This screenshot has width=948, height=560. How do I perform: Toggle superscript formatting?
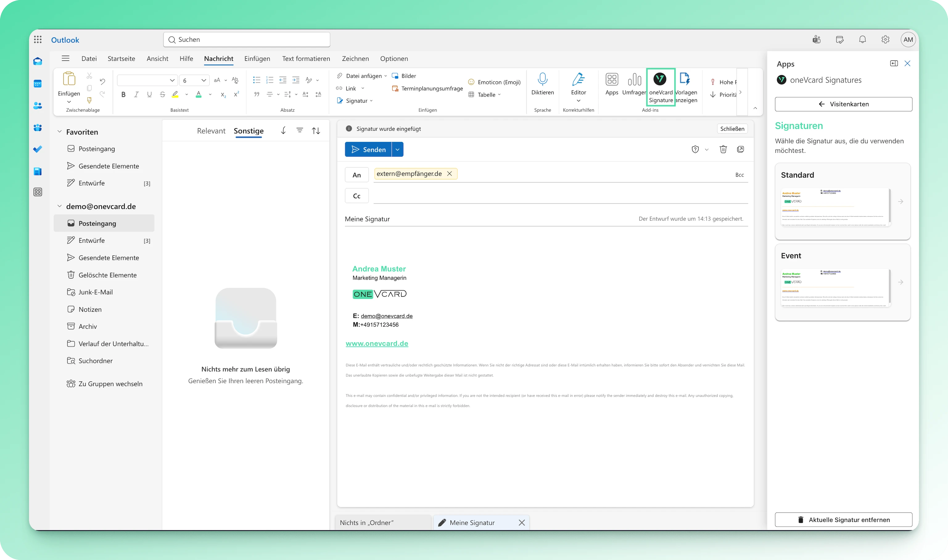[237, 95]
